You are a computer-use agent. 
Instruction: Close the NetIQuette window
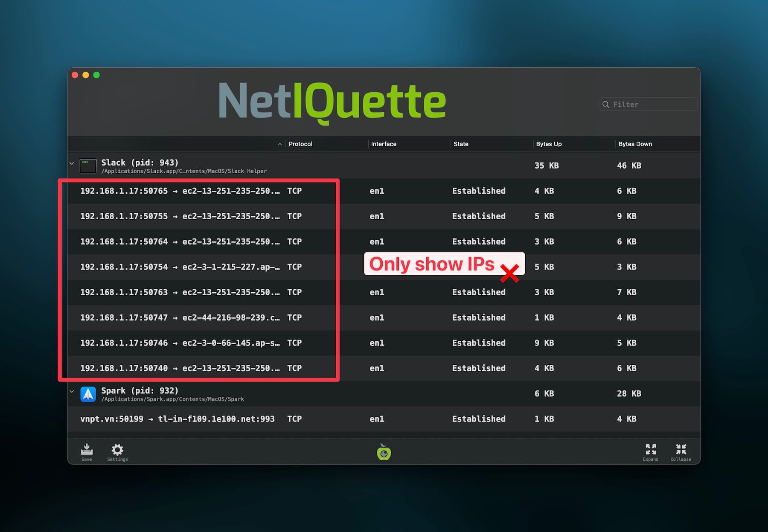point(75,75)
